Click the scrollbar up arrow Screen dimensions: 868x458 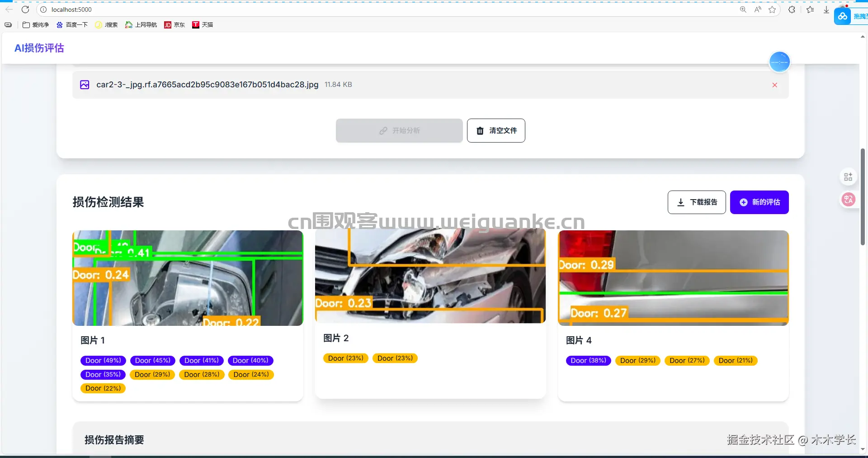coord(863,37)
